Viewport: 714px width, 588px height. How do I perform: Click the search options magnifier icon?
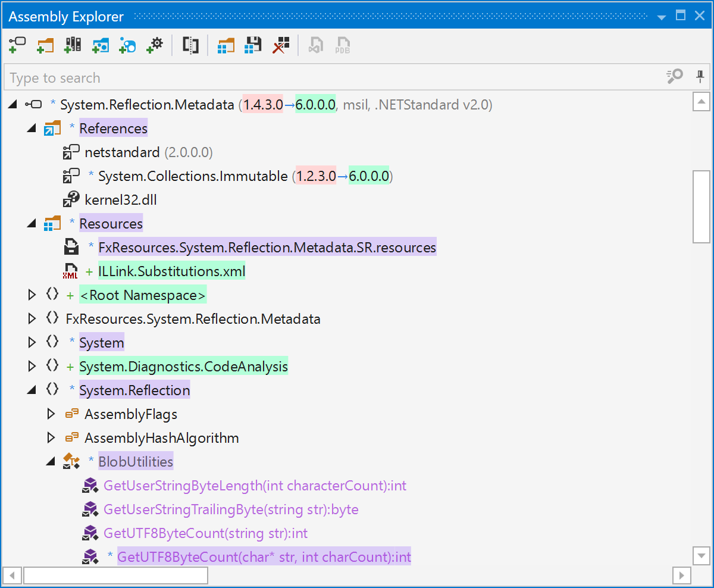click(x=674, y=76)
